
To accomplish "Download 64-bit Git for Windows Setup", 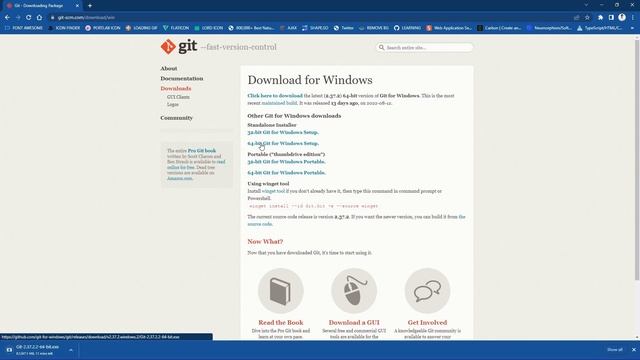I will (283, 144).
